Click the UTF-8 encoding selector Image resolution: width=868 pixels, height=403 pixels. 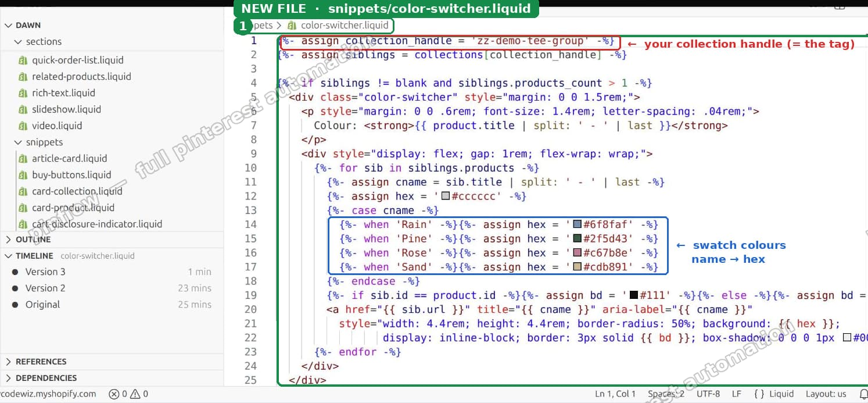click(708, 394)
